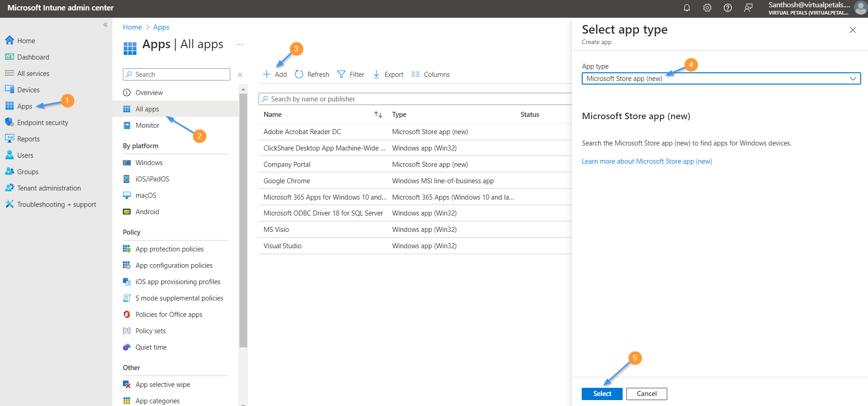Viewport: 868px width, 406px height.
Task: Click the iOS/iPadOS platform icon
Action: tap(127, 179)
